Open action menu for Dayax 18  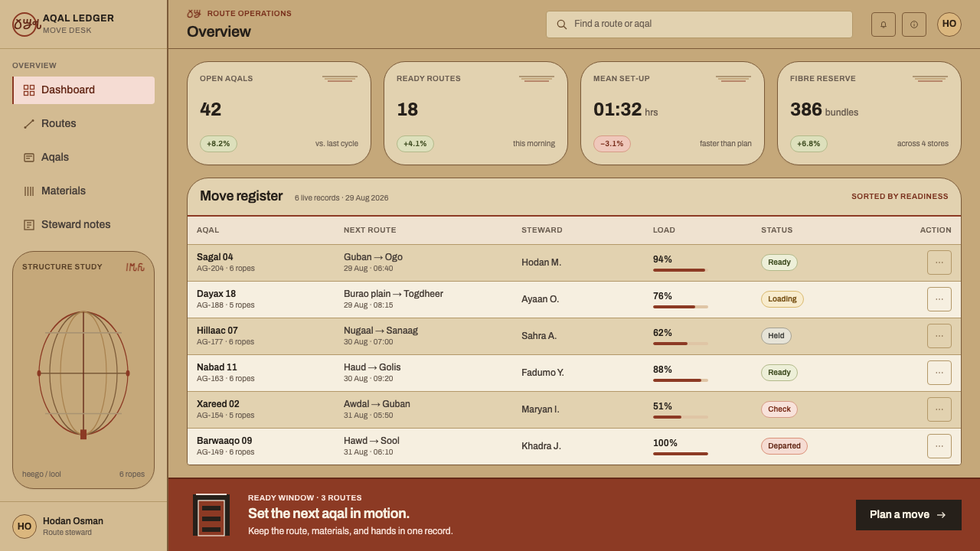939,299
